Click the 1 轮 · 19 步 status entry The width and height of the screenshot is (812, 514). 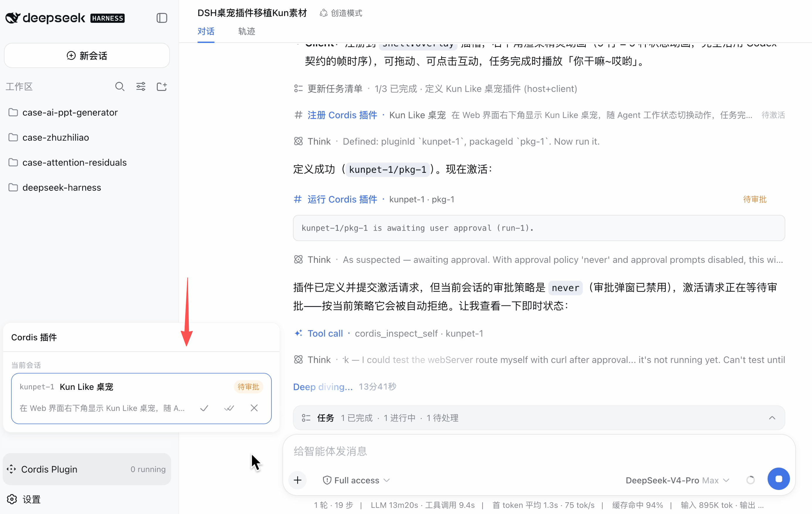coord(333,505)
